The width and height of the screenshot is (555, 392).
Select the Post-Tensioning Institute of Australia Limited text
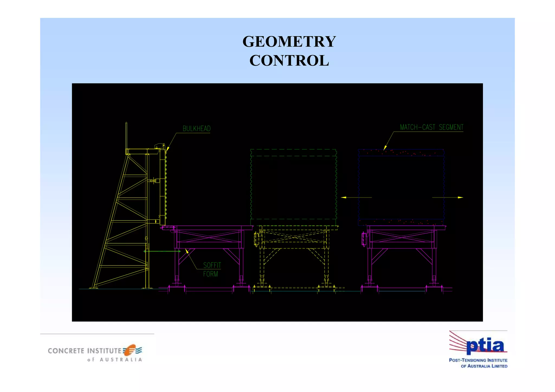[x=478, y=363]
